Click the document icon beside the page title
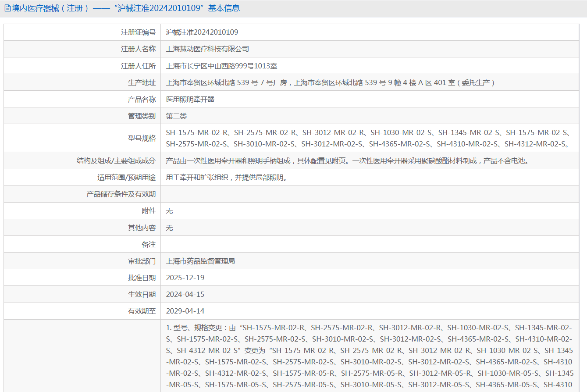Screen dimensions: 587x392 click(x=7, y=8)
